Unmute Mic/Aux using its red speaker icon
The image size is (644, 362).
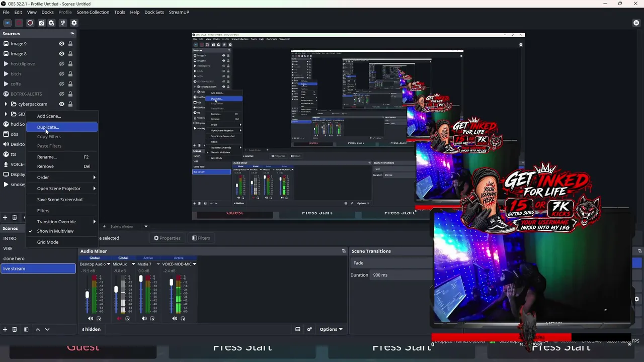[119, 318]
